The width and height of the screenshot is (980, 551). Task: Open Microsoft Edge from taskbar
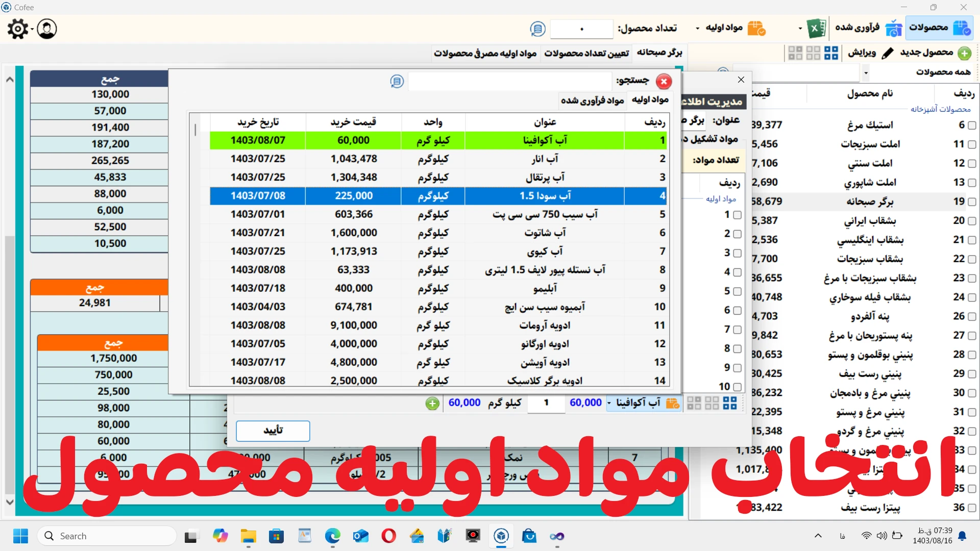pos(333,536)
